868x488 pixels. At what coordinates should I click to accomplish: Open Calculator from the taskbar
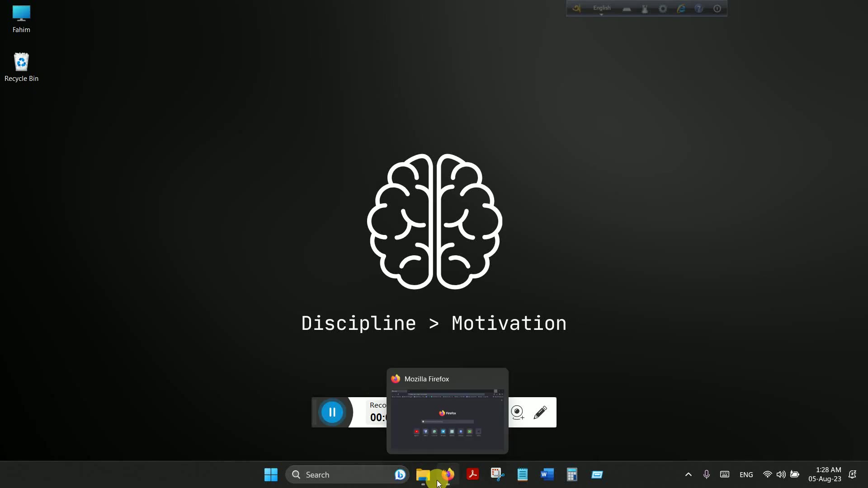point(572,474)
